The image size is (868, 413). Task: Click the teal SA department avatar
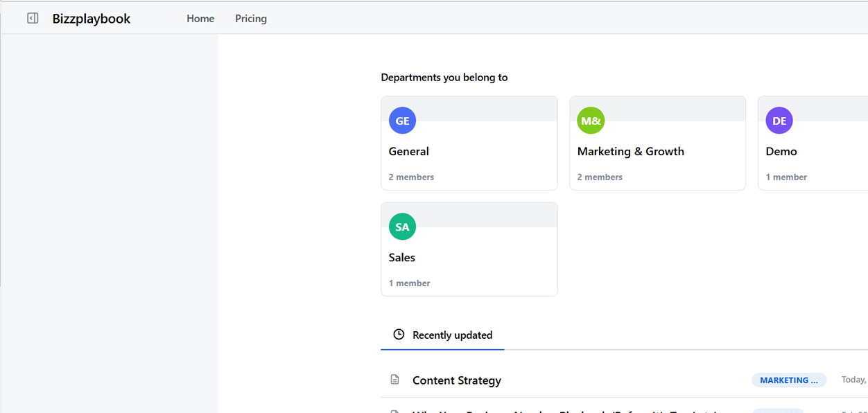[x=402, y=227]
